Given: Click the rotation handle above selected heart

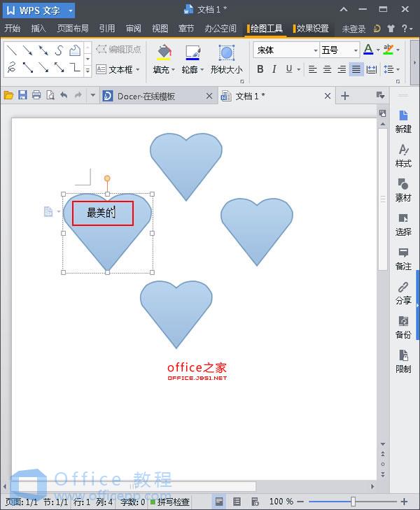Looking at the screenshot, I should point(107,178).
